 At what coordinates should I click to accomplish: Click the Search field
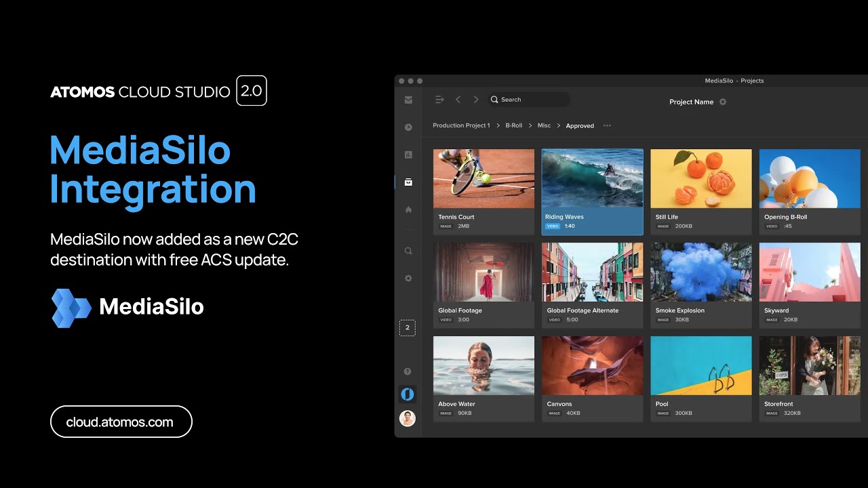(528, 100)
